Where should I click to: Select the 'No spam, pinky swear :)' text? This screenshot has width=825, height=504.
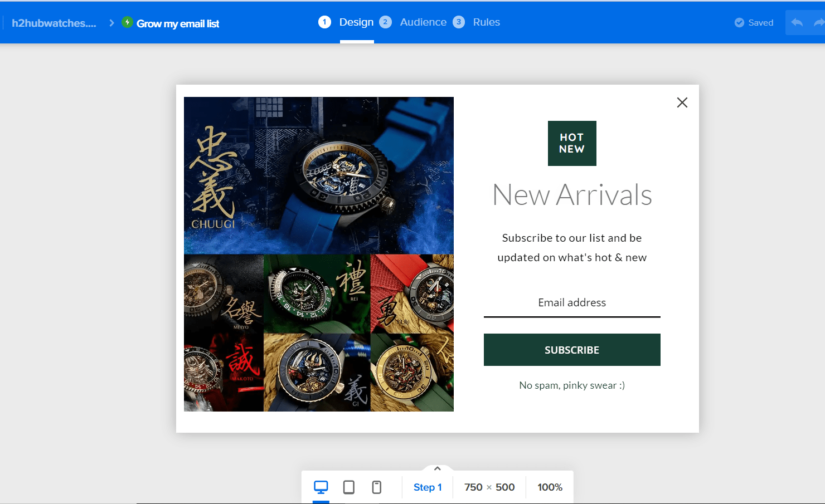(x=572, y=385)
